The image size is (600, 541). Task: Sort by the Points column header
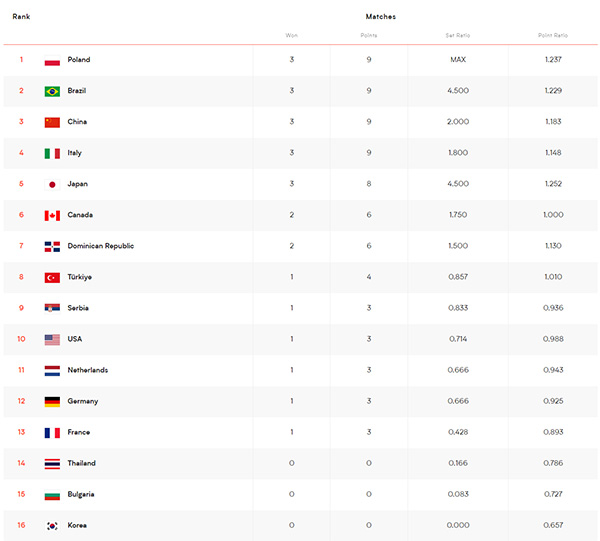pyautogui.click(x=368, y=35)
